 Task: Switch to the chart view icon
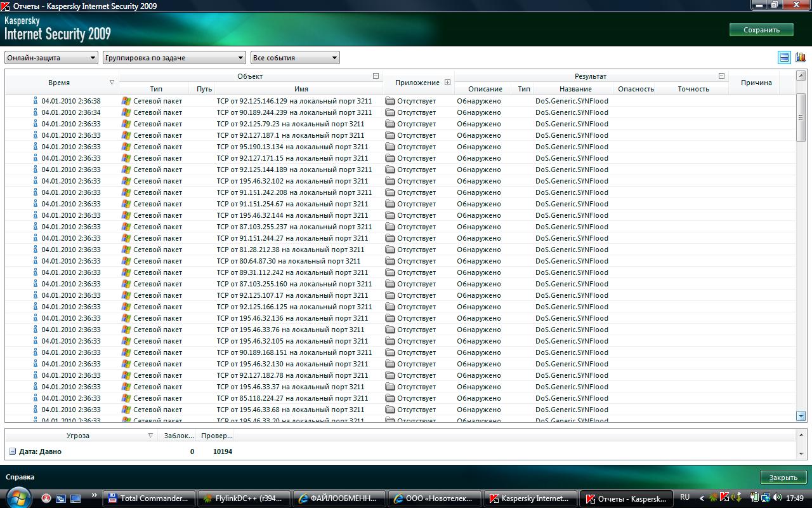click(801, 58)
